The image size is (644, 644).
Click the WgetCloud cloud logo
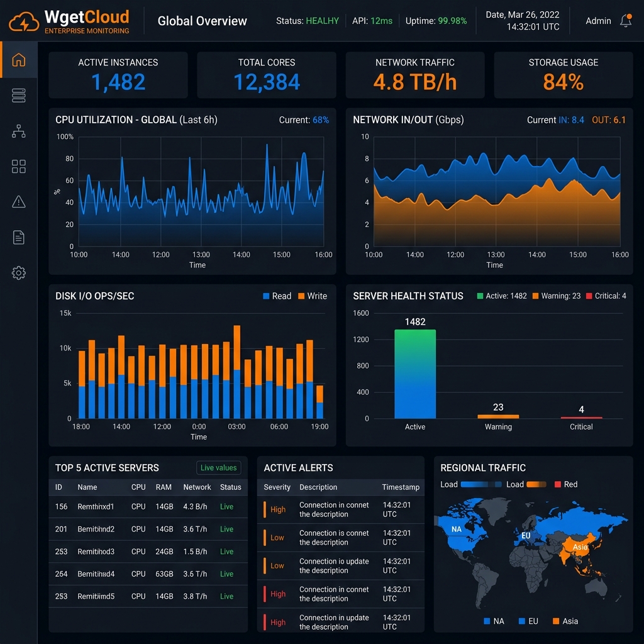[25, 22]
